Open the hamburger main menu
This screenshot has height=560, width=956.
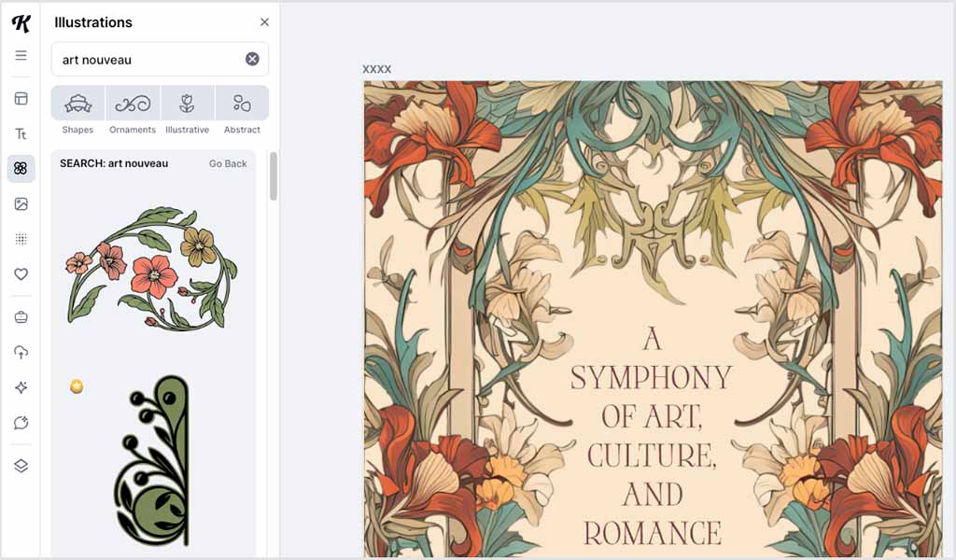pos(21,56)
